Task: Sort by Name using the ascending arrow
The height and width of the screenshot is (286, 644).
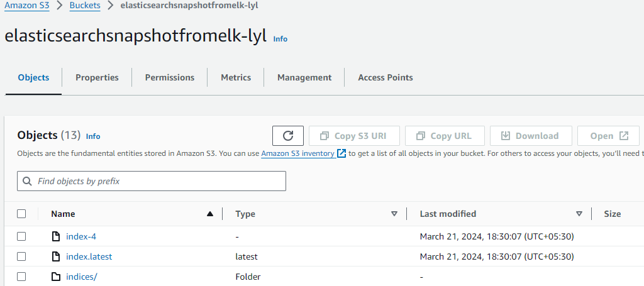Action: pos(210,214)
